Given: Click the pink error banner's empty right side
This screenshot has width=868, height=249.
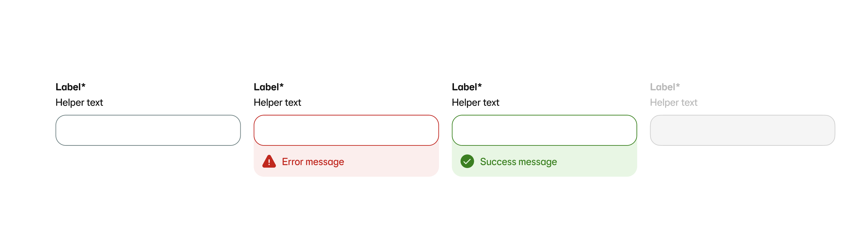Looking at the screenshot, I should (398, 162).
